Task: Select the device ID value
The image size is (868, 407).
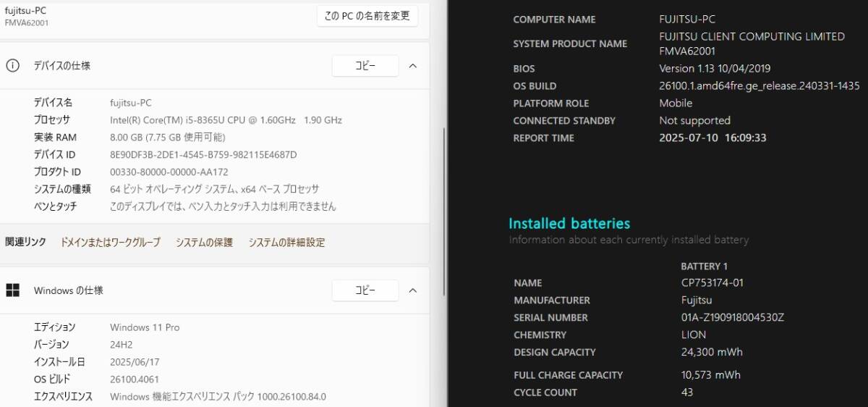Action: (x=203, y=155)
